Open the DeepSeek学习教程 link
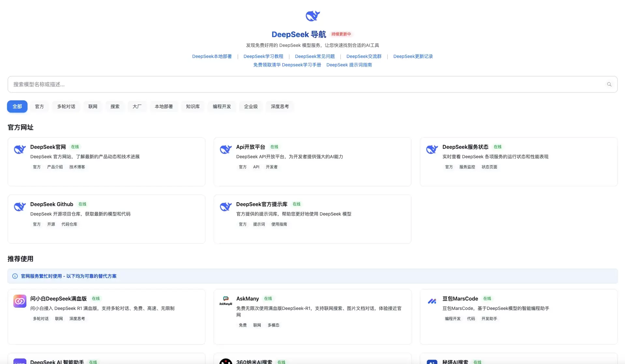Screen dimensions: 625x364 263,56
